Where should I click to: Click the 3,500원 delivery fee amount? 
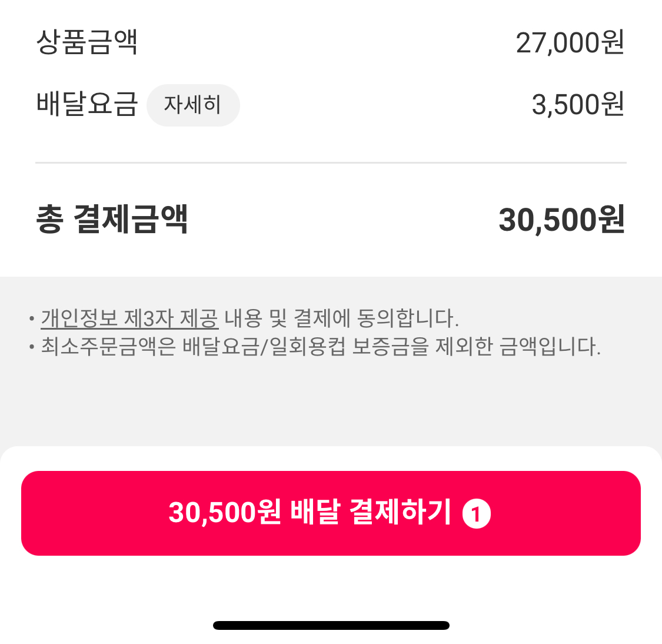click(578, 104)
